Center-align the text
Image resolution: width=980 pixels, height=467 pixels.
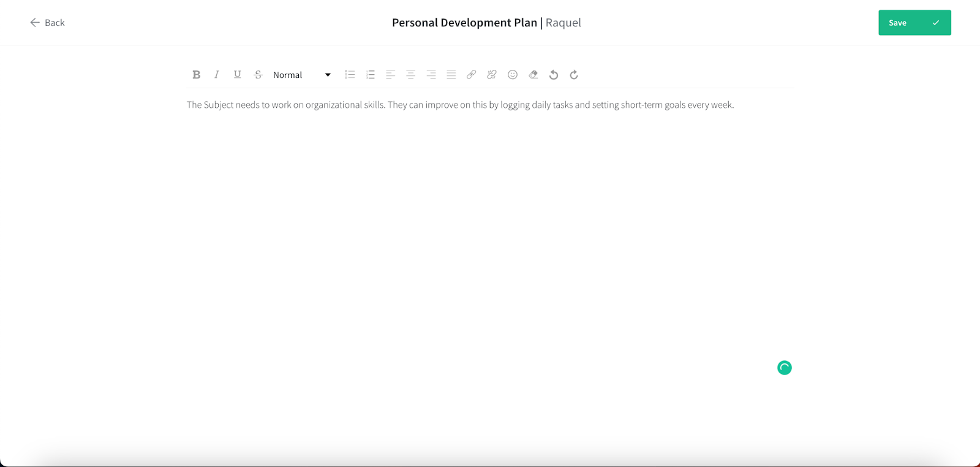410,75
